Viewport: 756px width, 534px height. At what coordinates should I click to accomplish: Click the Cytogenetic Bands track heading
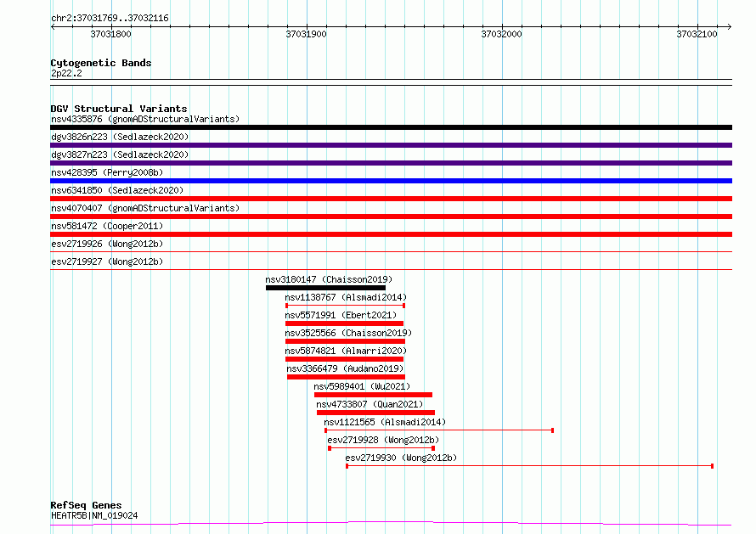pyautogui.click(x=101, y=63)
